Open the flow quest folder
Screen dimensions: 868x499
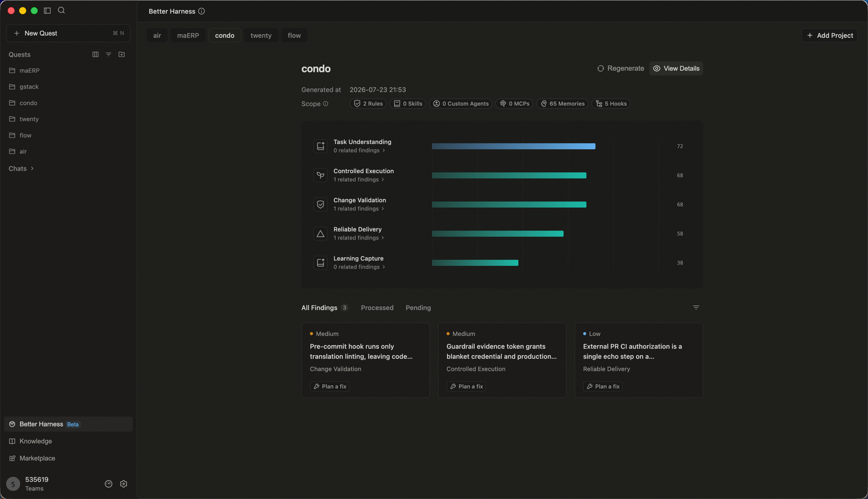click(69, 135)
